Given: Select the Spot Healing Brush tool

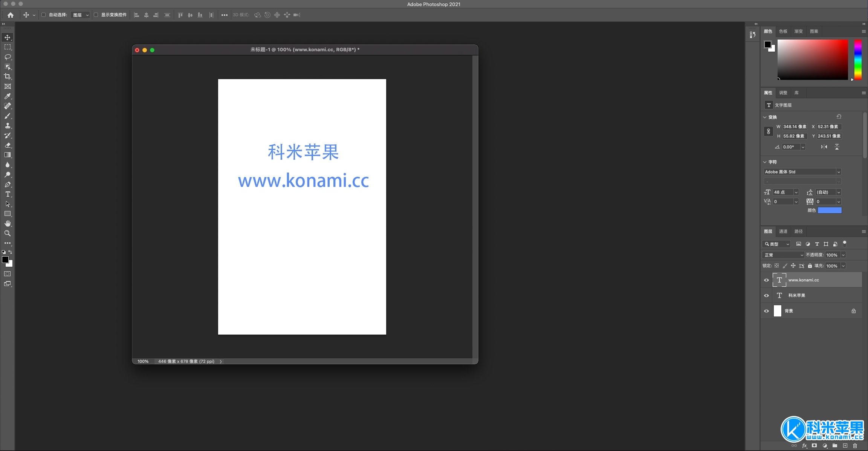Looking at the screenshot, I should pyautogui.click(x=8, y=106).
